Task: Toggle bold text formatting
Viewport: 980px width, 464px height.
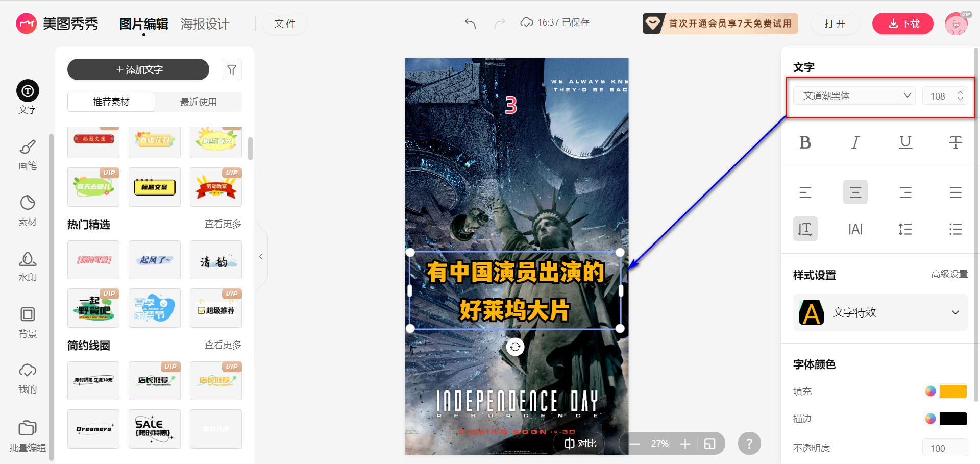Action: tap(805, 142)
